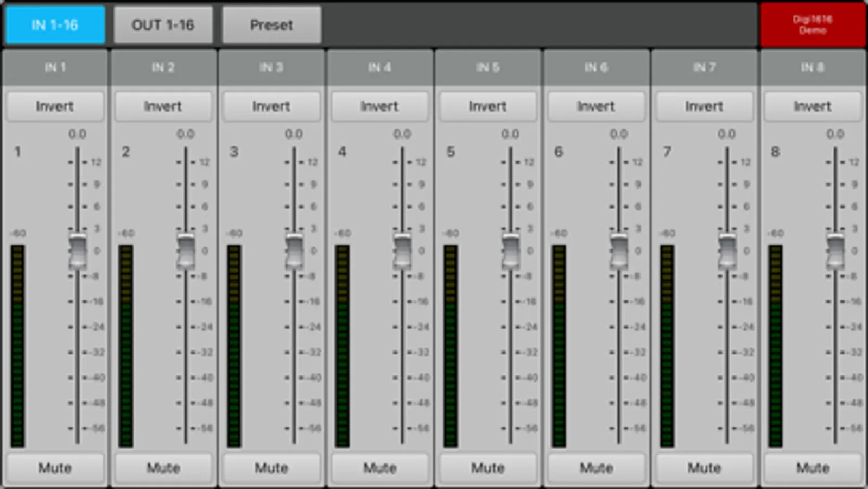
Task: Select the IN 1 channel header
Action: coord(55,67)
